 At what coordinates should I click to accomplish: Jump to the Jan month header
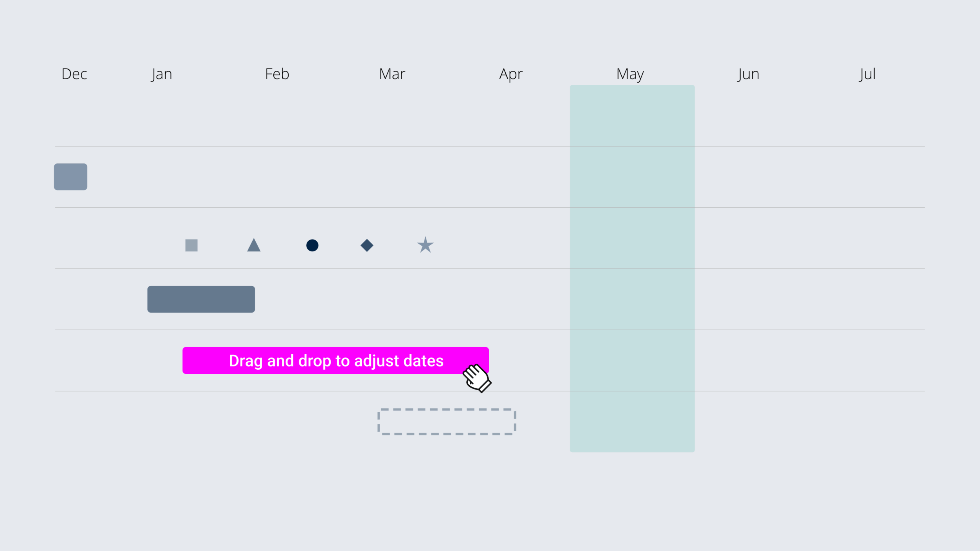(x=162, y=74)
